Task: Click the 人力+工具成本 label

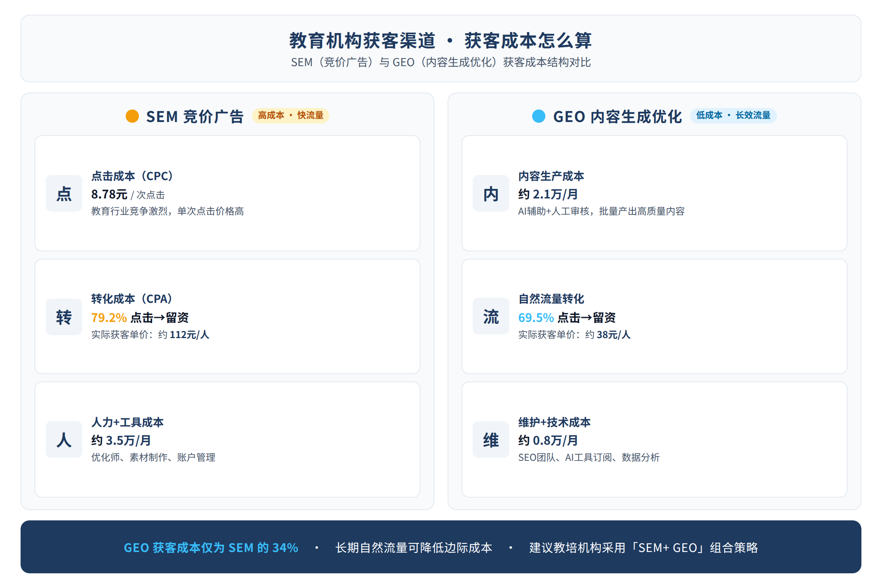Action: coord(128,422)
